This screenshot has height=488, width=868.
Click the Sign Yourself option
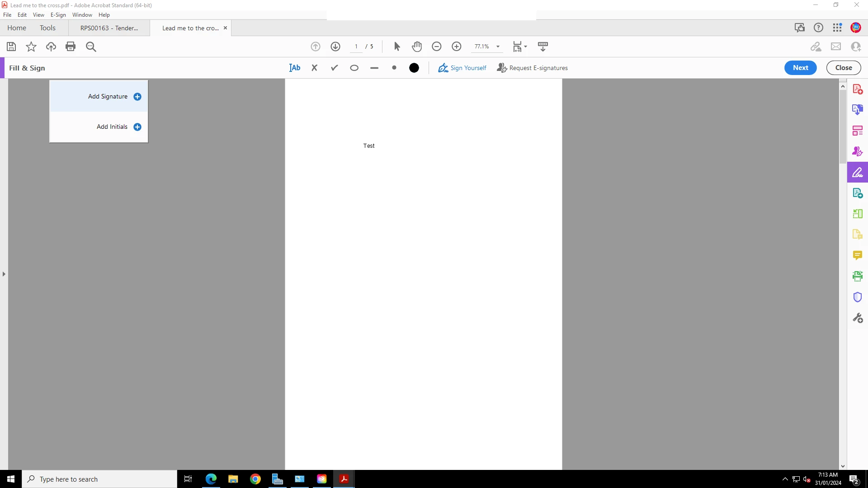click(462, 68)
